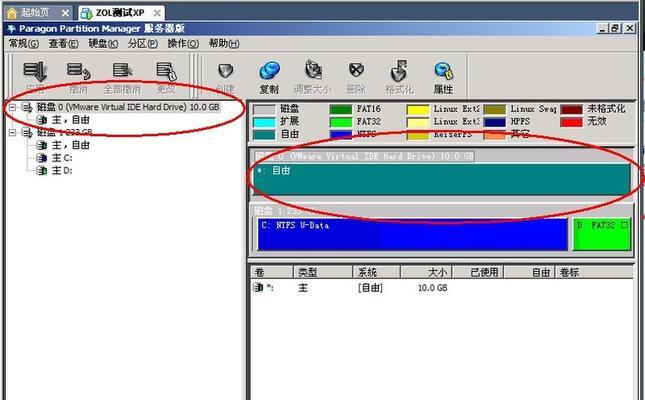Image resolution: width=645 pixels, height=400 pixels.
Task: Click the 主 type cell in table row
Action: point(303,288)
